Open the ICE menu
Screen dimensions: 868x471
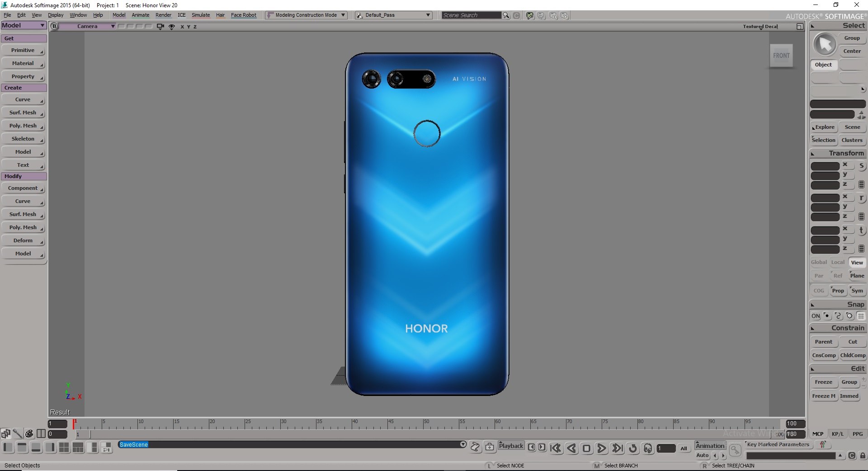tap(182, 15)
